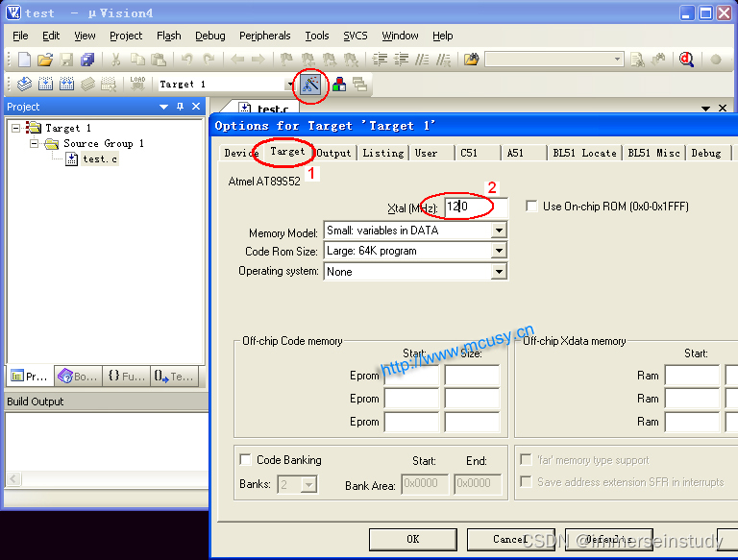Open the Project menu

tap(126, 36)
